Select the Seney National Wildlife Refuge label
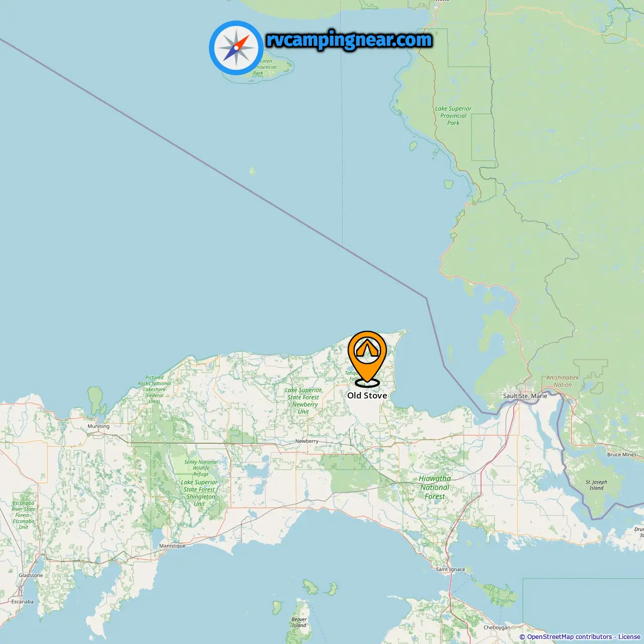 coord(201,468)
